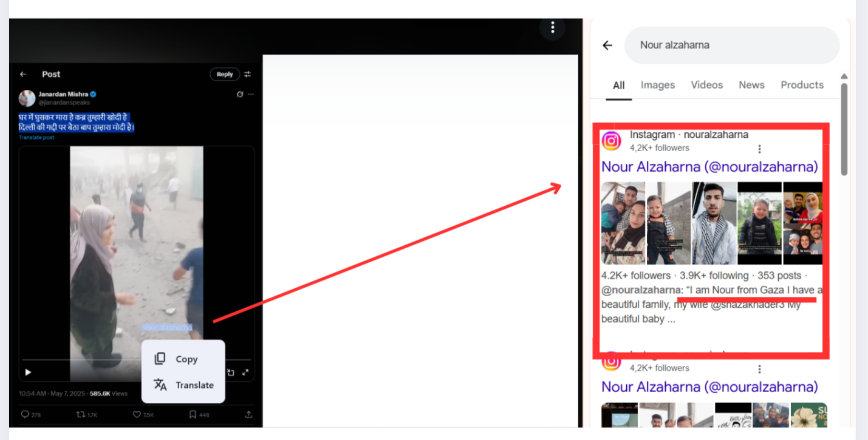Screen dimensions: 868x440
Task: Click the highlighted Nour alzaharna watermark text
Action: click(167, 327)
